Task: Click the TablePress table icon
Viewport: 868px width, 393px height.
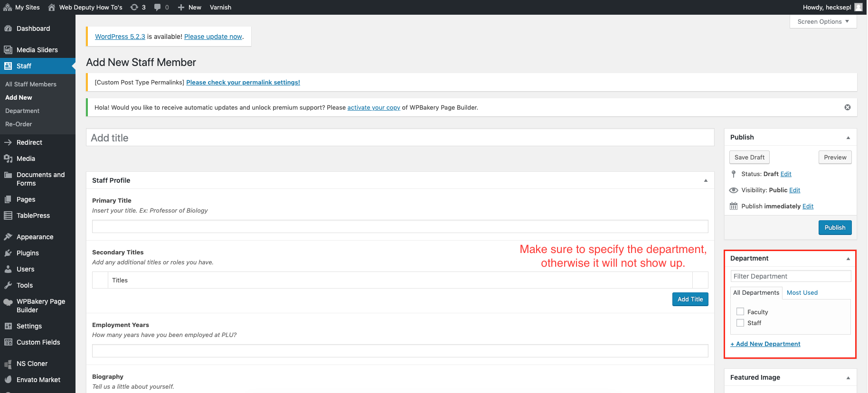Action: (x=8, y=215)
